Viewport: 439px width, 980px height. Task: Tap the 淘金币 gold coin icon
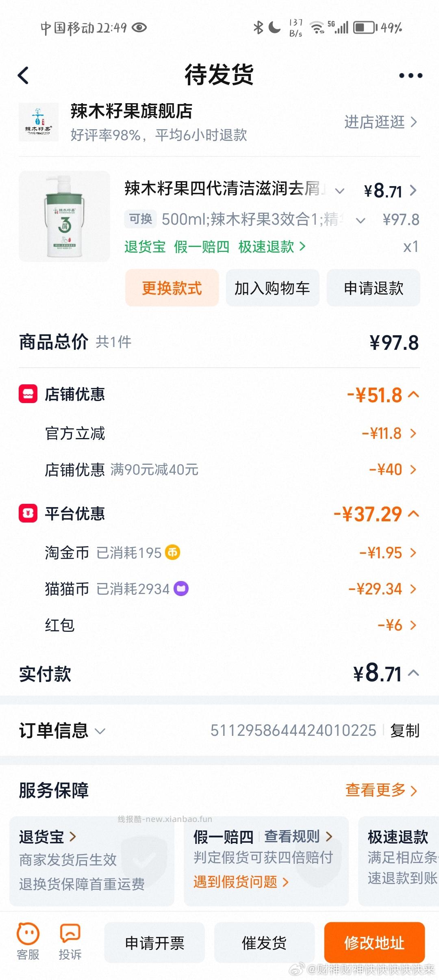tap(172, 553)
